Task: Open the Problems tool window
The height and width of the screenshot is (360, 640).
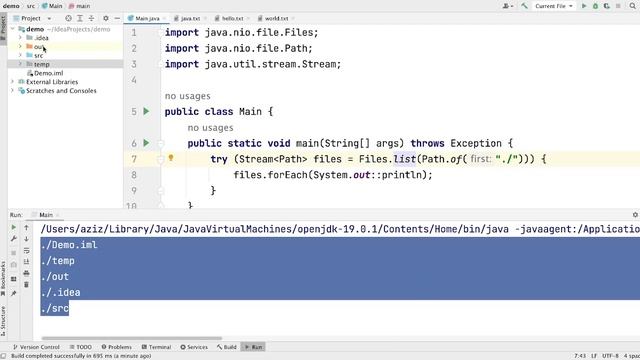Action: click(x=116, y=347)
